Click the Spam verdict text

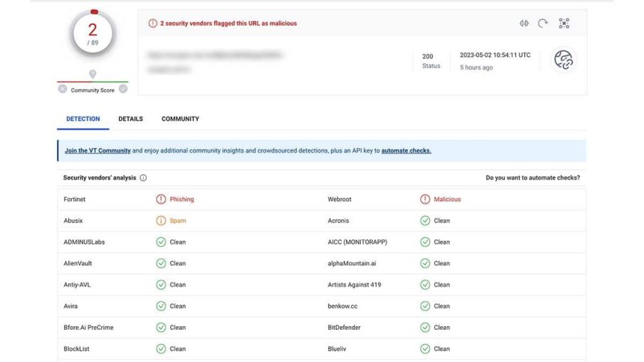click(177, 221)
